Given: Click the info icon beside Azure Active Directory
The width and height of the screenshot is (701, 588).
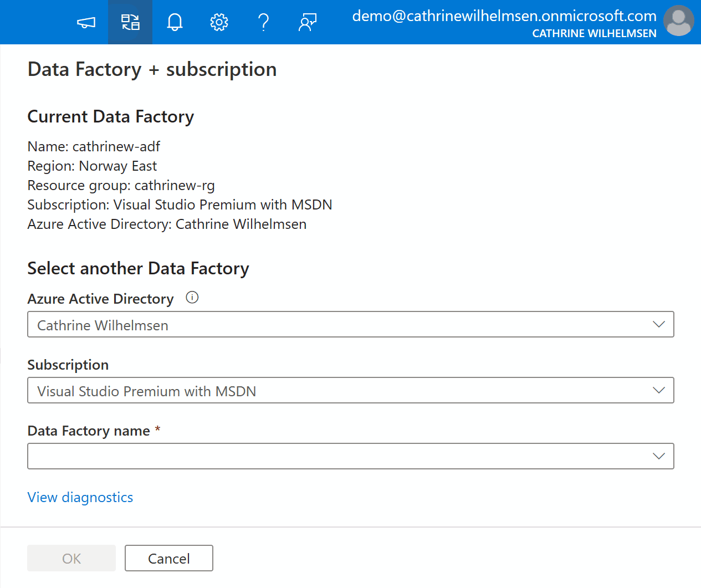Looking at the screenshot, I should (x=192, y=298).
